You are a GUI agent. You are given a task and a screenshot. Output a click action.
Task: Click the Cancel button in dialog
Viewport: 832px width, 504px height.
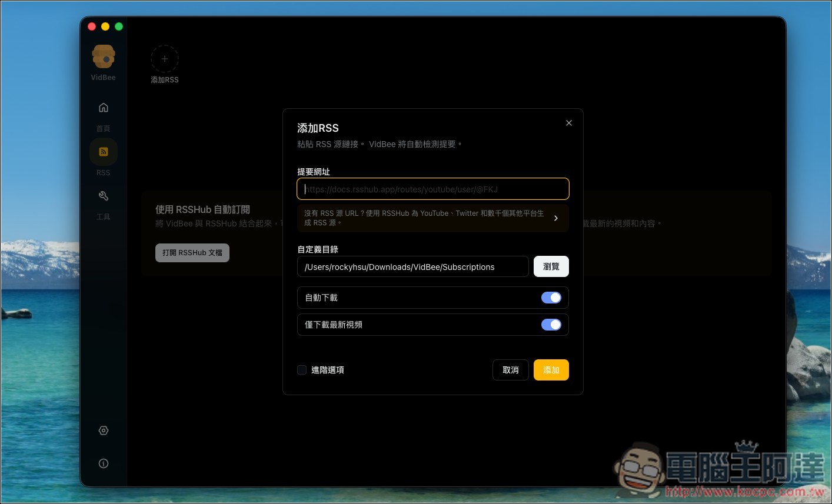pos(511,370)
